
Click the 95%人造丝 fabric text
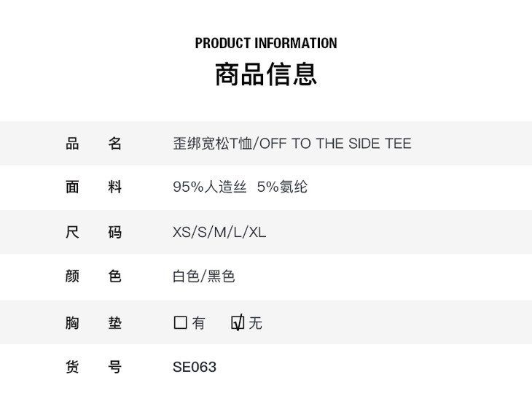[x=210, y=187]
